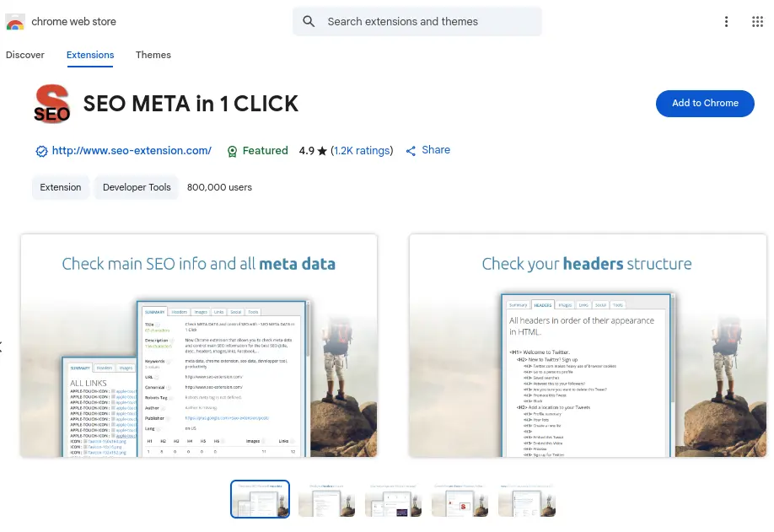774x532 pixels.
Task: Click the Featured badge icon
Action: 232,152
